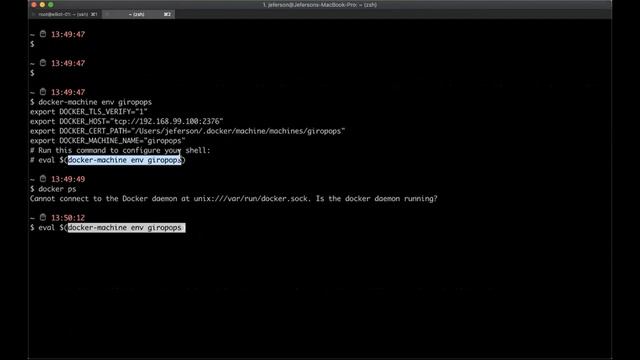Viewport: 640px width, 360px height.
Task: Click the '$ eval $(' prompt text on last line
Action: pos(49,228)
